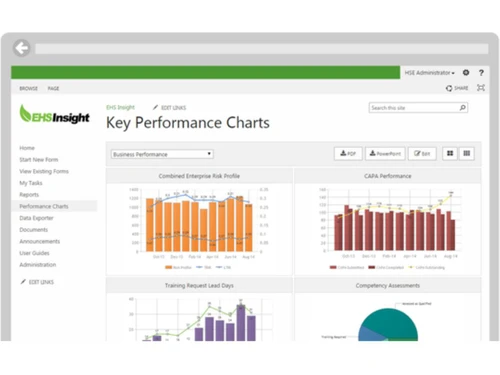Switch to two-column grid view
Screen dimensions: 500x375
(450, 153)
